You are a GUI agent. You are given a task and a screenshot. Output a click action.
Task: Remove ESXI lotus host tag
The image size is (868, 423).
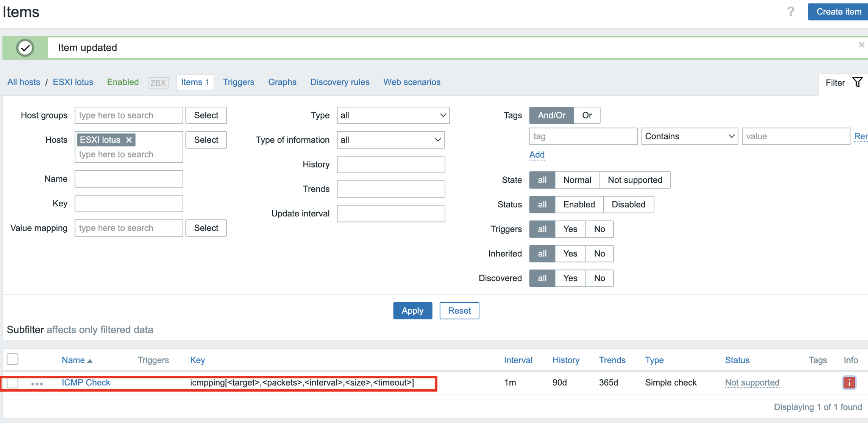(x=129, y=140)
